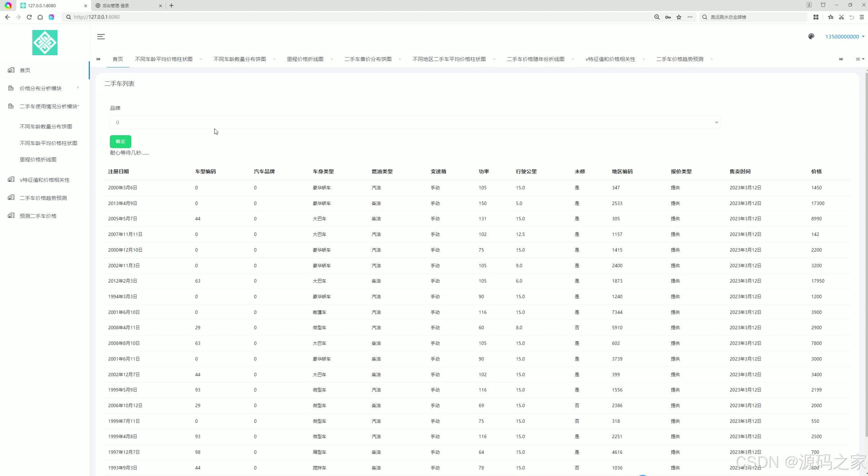Open the 品牌 brand dropdown
Screen dimensions: 868x476
tap(415, 122)
